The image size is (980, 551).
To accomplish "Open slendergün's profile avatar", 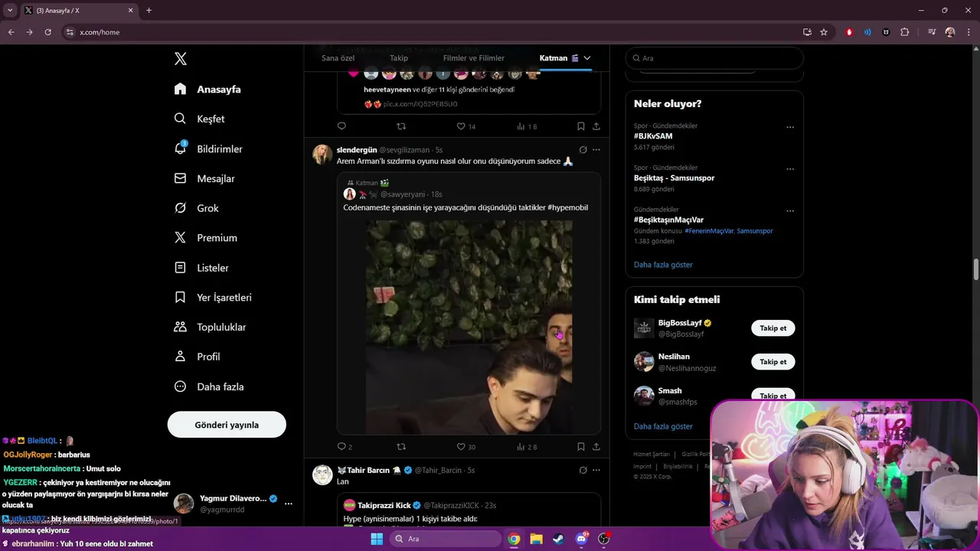I will point(322,155).
